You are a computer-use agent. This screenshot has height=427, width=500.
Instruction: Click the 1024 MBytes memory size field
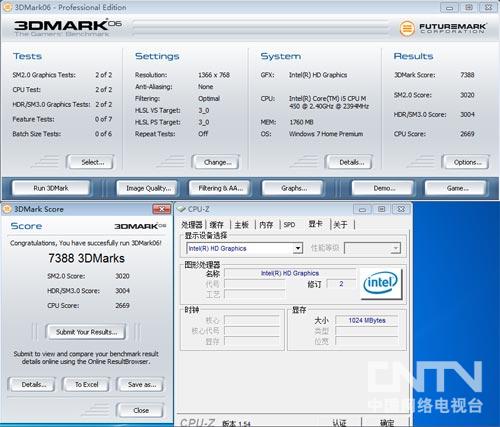pyautogui.click(x=367, y=320)
